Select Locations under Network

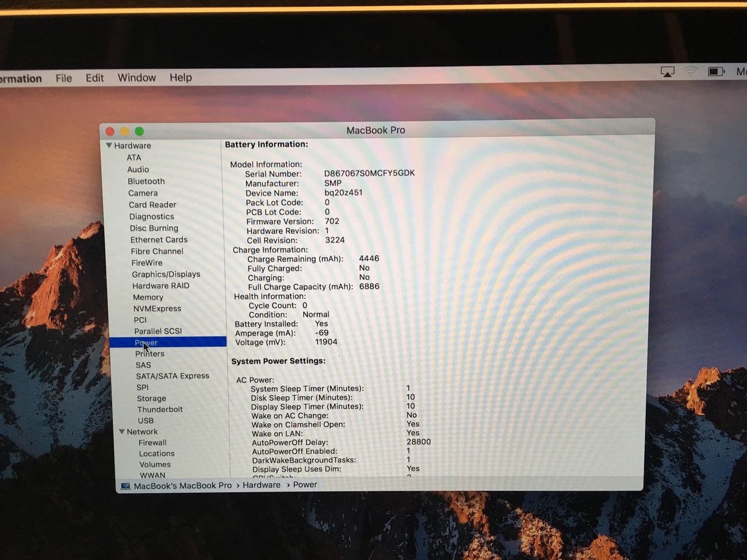[157, 454]
